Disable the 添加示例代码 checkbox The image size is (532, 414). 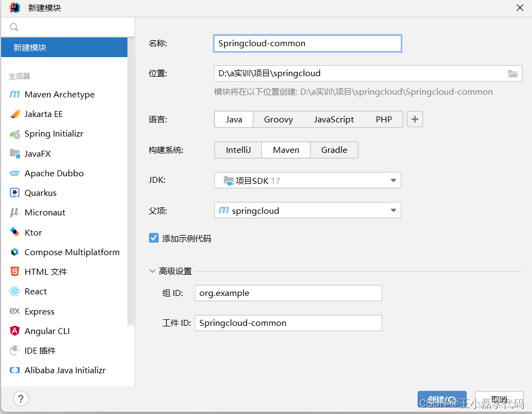(x=154, y=237)
